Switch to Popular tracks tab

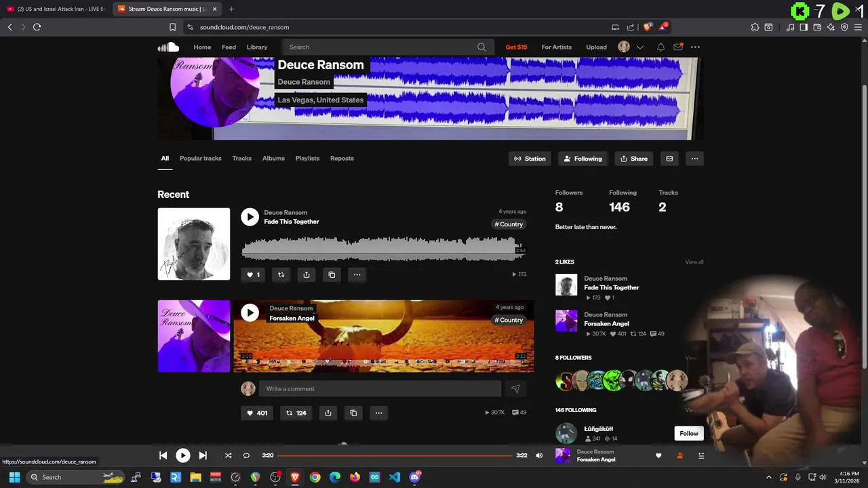(201, 159)
